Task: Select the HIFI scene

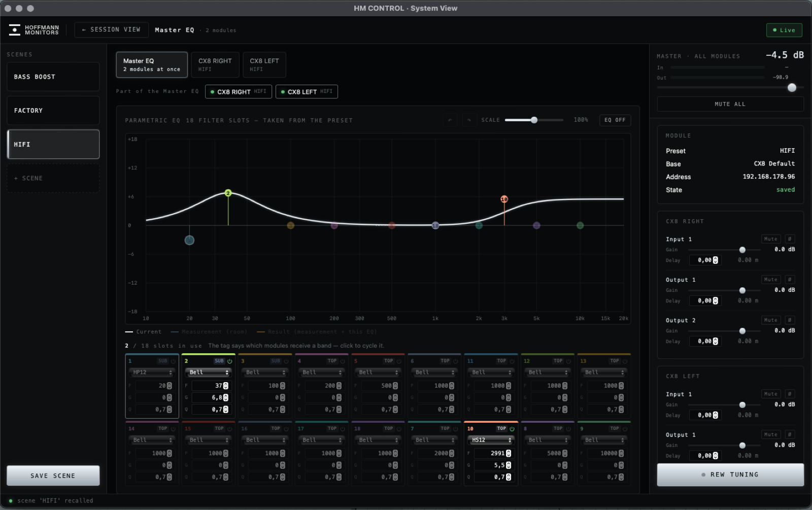Action: pos(53,144)
